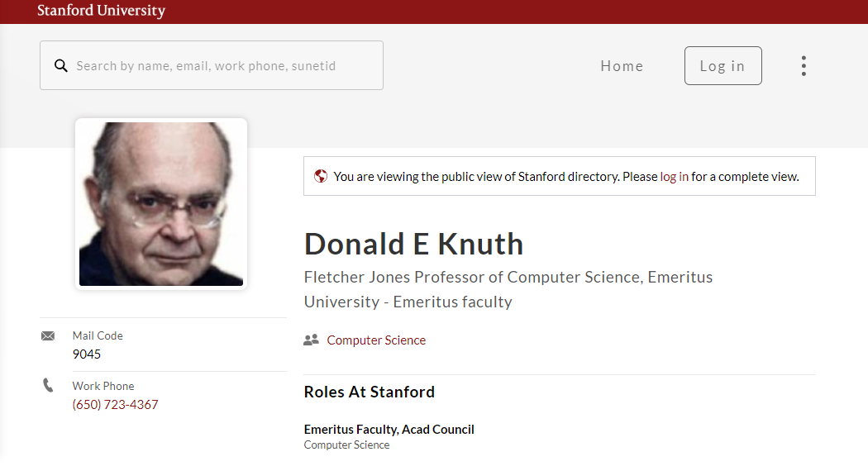Select the Donald E Knuth name heading

coord(413,244)
